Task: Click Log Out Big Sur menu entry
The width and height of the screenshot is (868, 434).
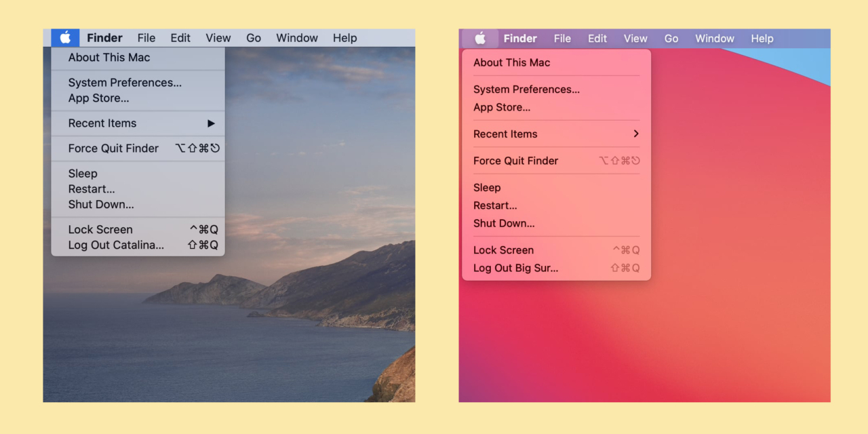Action: click(x=515, y=268)
